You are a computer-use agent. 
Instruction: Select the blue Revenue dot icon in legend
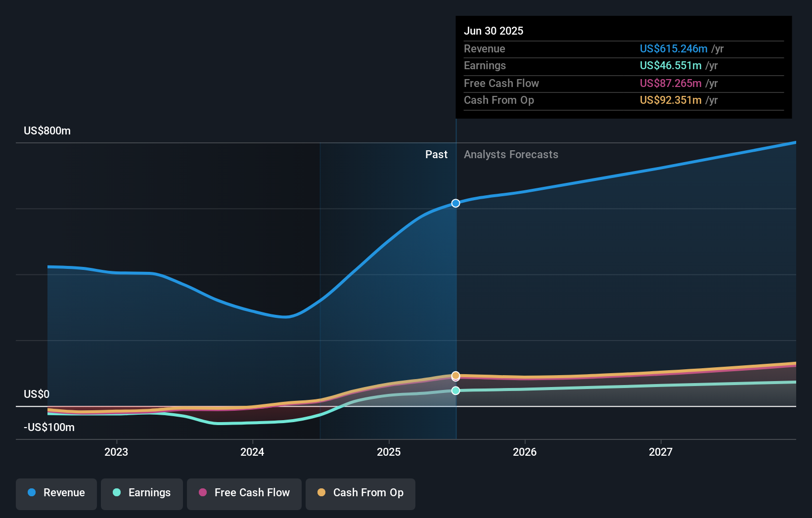33,493
